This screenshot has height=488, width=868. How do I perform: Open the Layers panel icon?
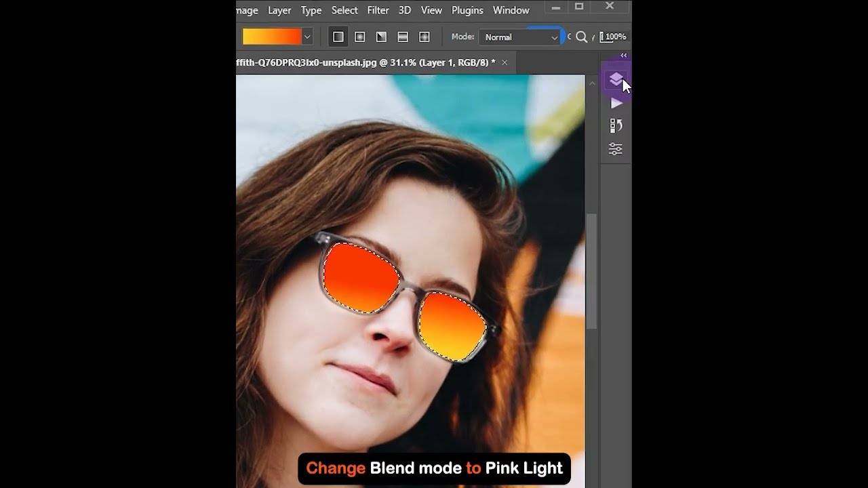[x=616, y=80]
